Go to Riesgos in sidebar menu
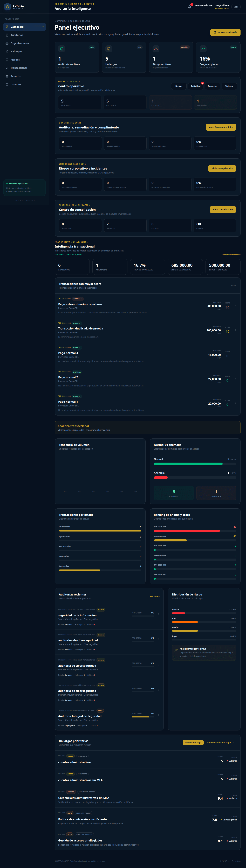The image size is (246, 868). [x=25, y=60]
